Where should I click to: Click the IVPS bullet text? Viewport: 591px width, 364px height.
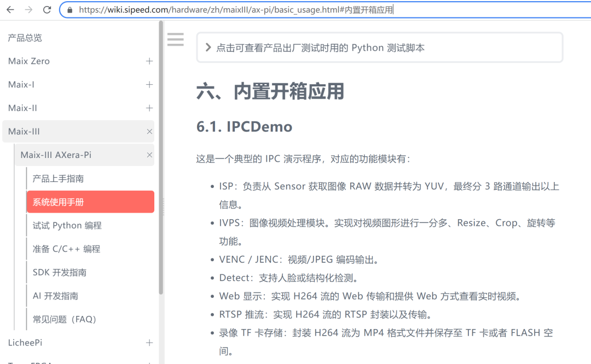click(x=387, y=232)
